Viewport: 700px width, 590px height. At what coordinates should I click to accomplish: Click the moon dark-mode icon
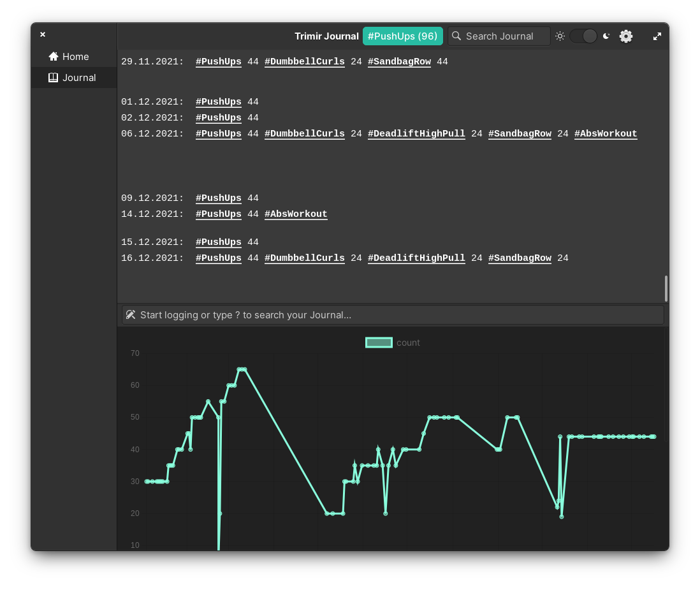coord(606,36)
